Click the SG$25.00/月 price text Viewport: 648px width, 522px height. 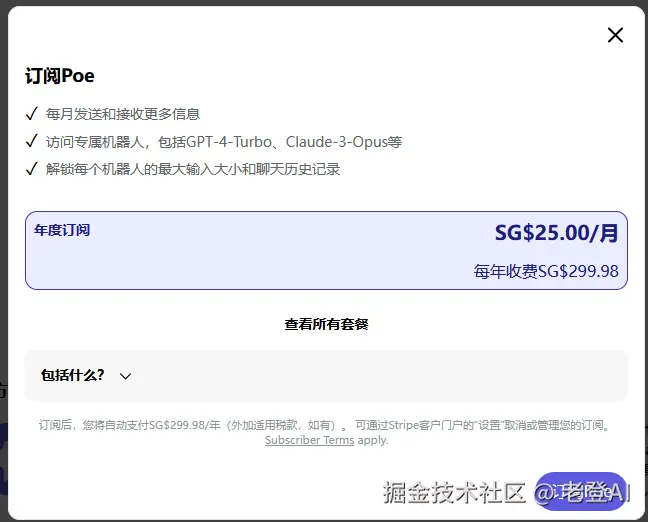pyautogui.click(x=557, y=233)
